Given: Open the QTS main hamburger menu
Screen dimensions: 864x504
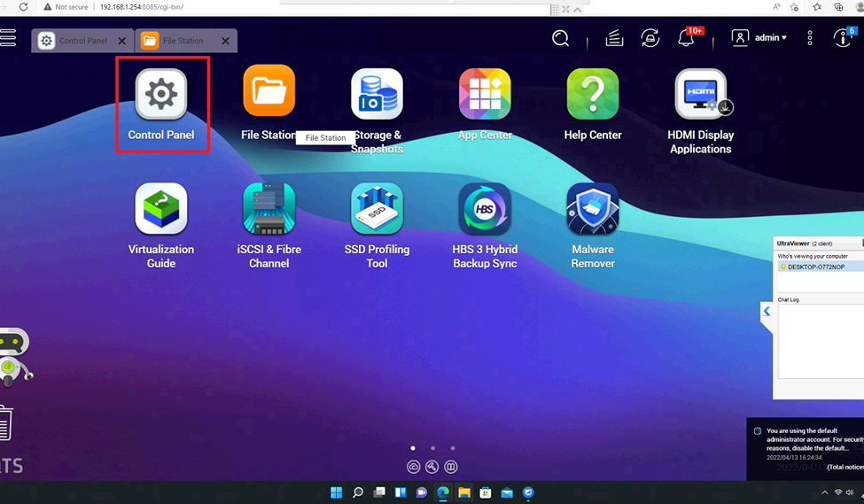Looking at the screenshot, I should pyautogui.click(x=8, y=37).
